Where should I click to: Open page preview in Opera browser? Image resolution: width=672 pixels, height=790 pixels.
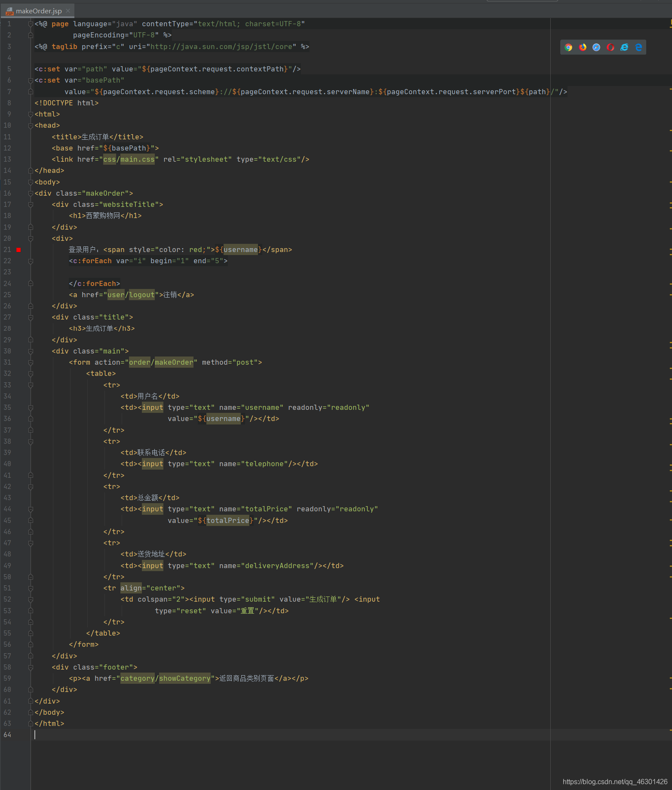pyautogui.click(x=611, y=47)
